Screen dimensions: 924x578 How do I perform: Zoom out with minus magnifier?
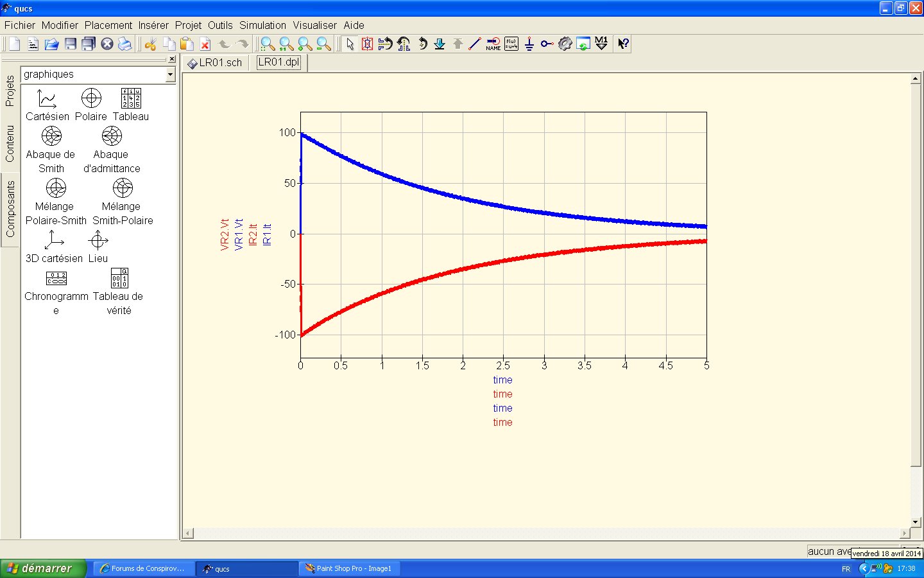tap(323, 44)
